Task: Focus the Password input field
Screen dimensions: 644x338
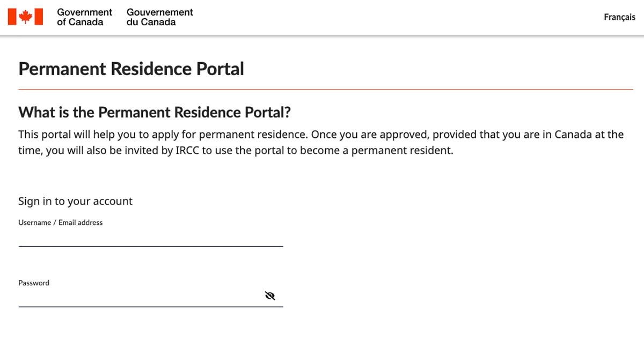Action: 140,298
